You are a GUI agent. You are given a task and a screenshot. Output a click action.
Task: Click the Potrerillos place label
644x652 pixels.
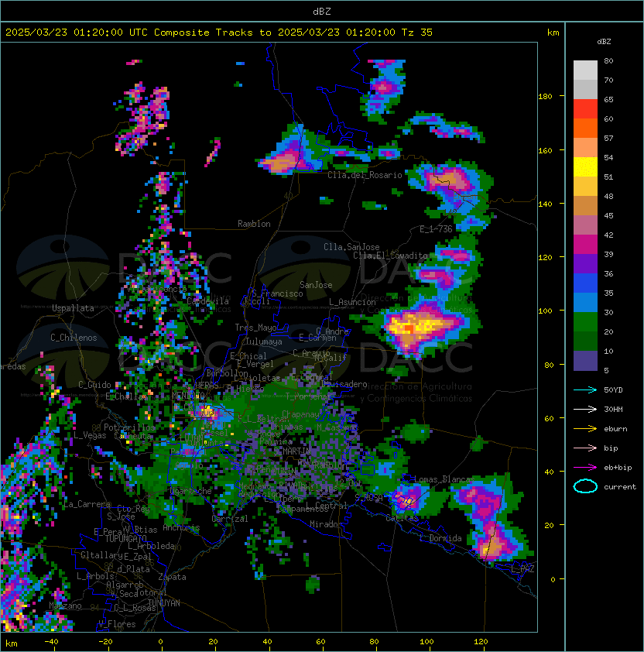tap(129, 427)
